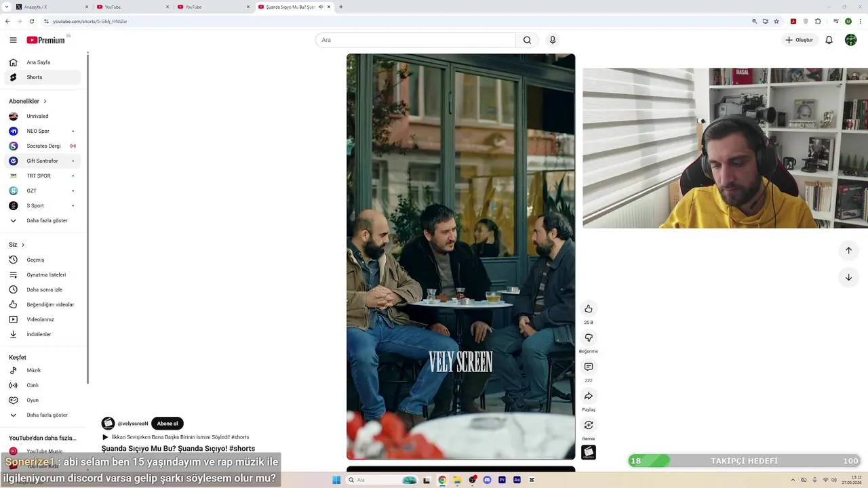Expand Siz section chevron
This screenshot has width=868, height=488.
pos(22,245)
